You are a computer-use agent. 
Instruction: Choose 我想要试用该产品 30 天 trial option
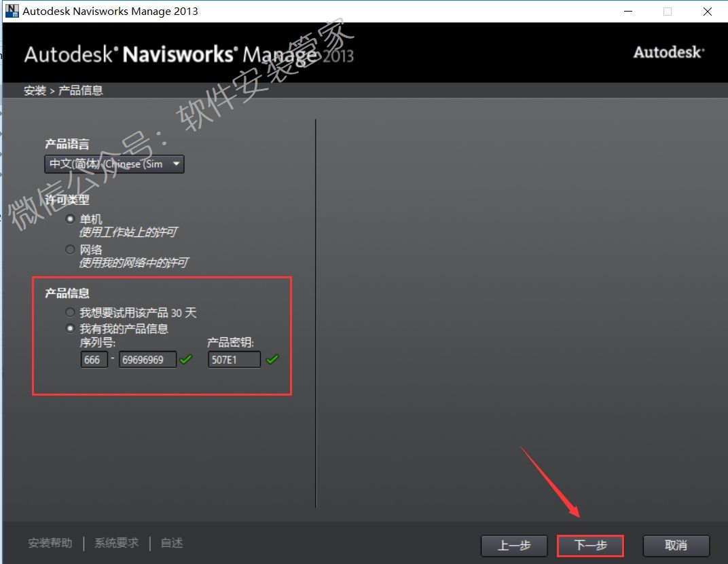pyautogui.click(x=70, y=313)
